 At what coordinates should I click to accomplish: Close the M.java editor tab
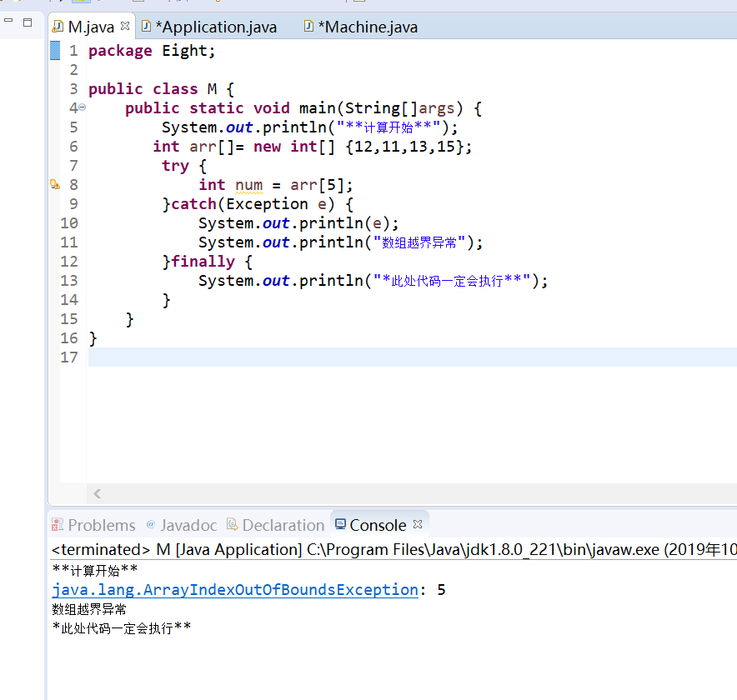pyautogui.click(x=125, y=26)
